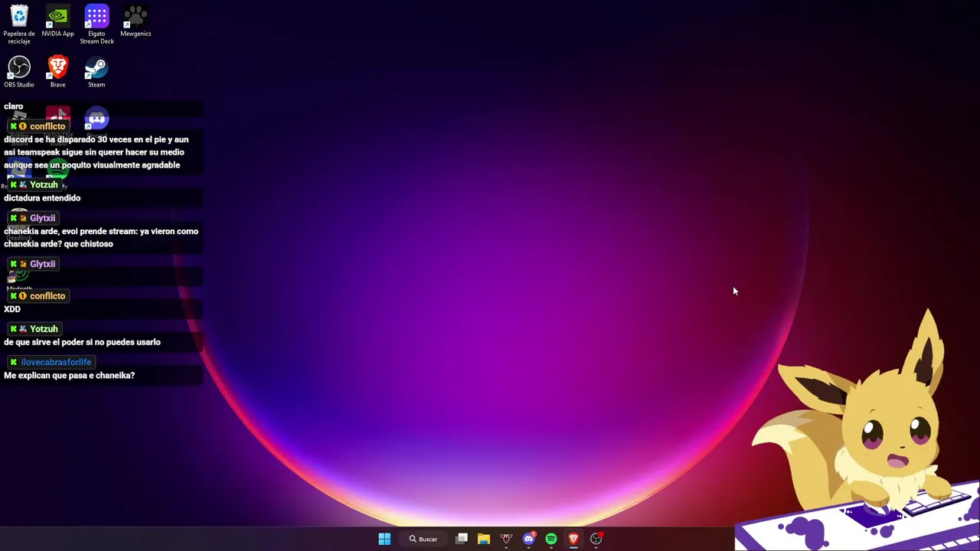Image resolution: width=980 pixels, height=551 pixels.
Task: Open the OBS Studio desktop shortcut
Action: 19,72
